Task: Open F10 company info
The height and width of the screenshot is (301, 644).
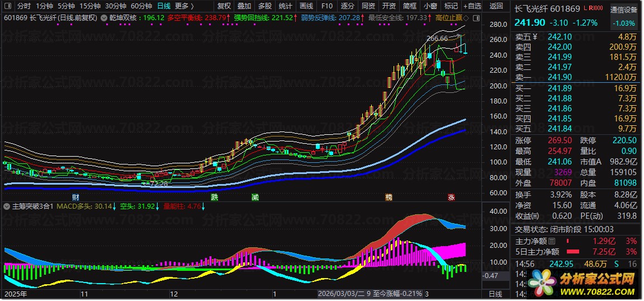Action: [x=327, y=6]
